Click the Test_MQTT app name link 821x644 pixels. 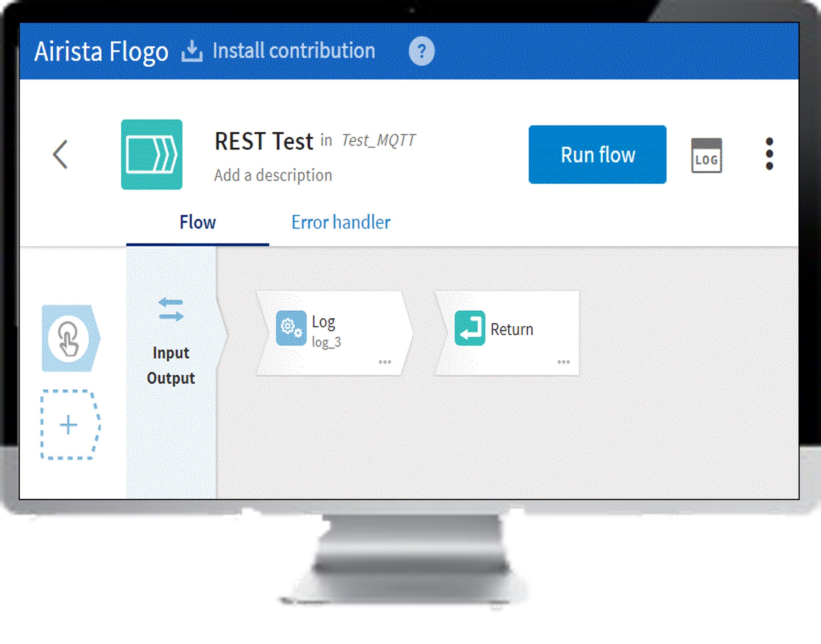coord(378,140)
